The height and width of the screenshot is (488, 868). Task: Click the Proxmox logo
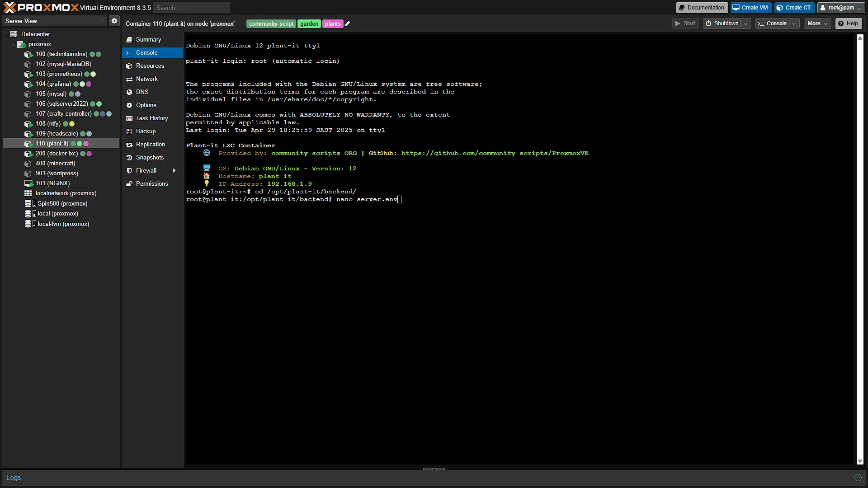pyautogui.click(x=41, y=7)
